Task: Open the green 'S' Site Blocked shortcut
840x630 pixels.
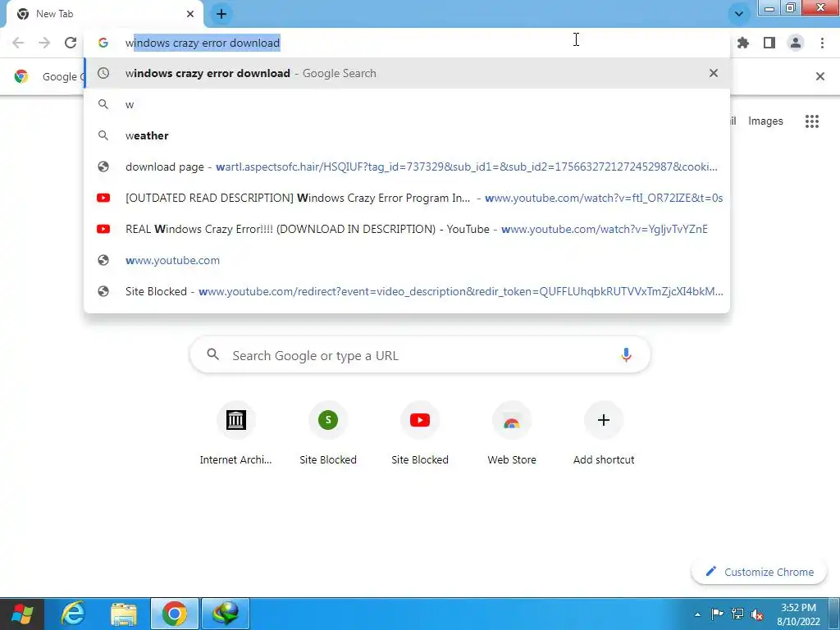Action: point(328,434)
